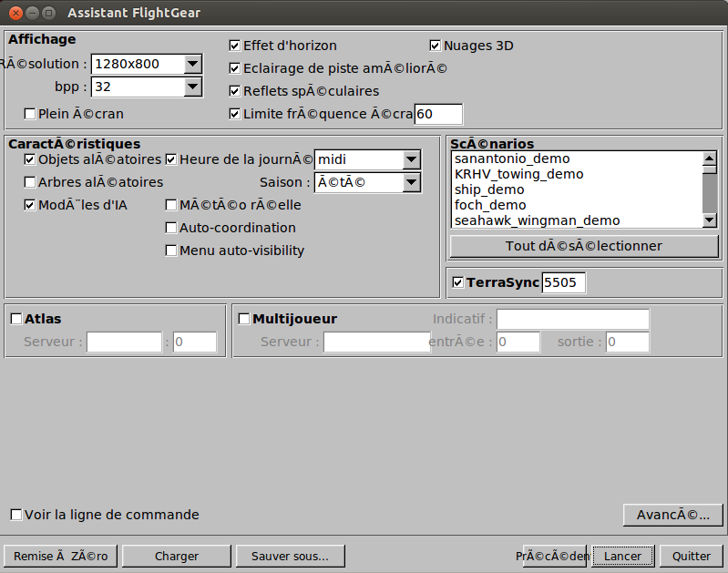Toggle Objets aléatoires checkbox
The width and height of the screenshot is (728, 573).
[30, 159]
